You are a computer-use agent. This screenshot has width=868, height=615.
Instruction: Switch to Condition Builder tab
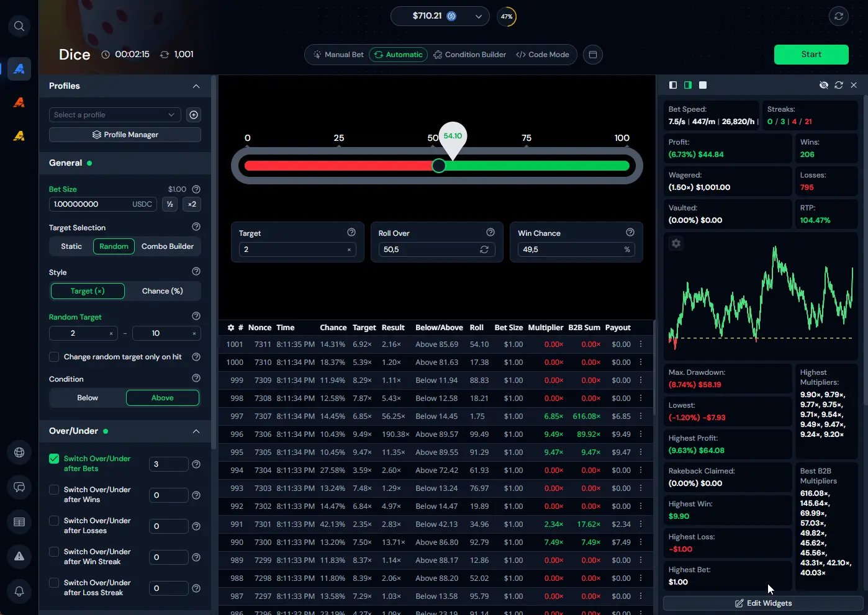pos(469,55)
